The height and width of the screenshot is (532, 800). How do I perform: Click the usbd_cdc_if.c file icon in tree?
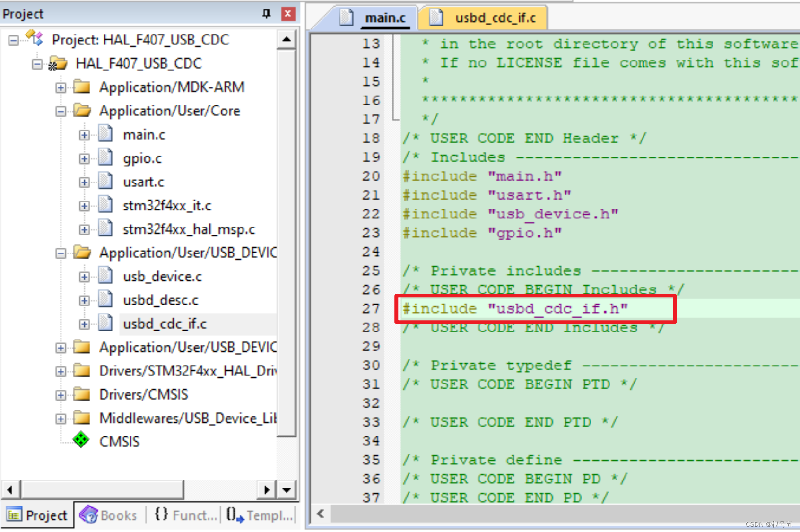click(105, 323)
